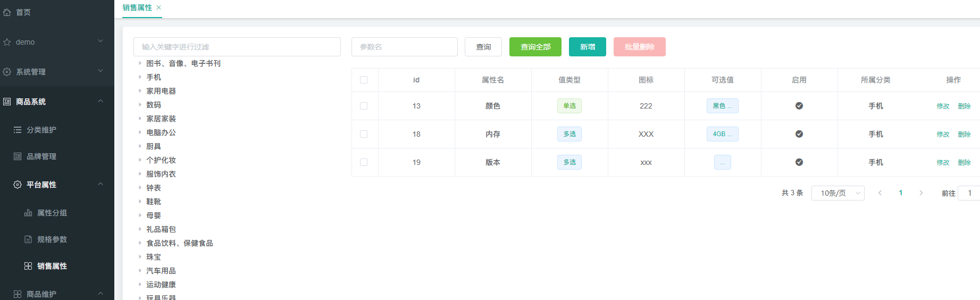
Task: Click the 销售属性 grid icon
Action: [28, 266]
